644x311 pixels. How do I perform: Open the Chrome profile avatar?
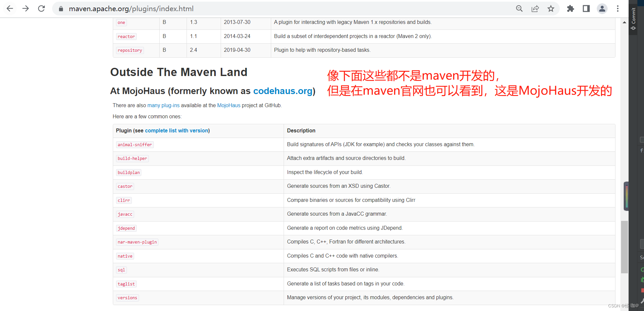(602, 9)
